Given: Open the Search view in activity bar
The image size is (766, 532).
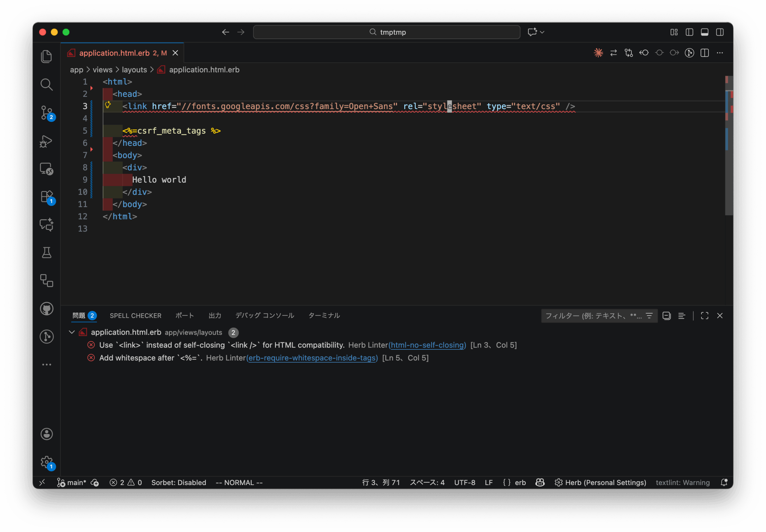Looking at the screenshot, I should (x=46, y=85).
